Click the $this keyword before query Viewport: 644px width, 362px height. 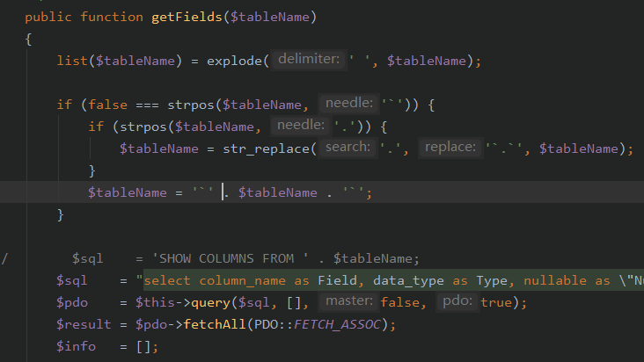tap(156, 302)
